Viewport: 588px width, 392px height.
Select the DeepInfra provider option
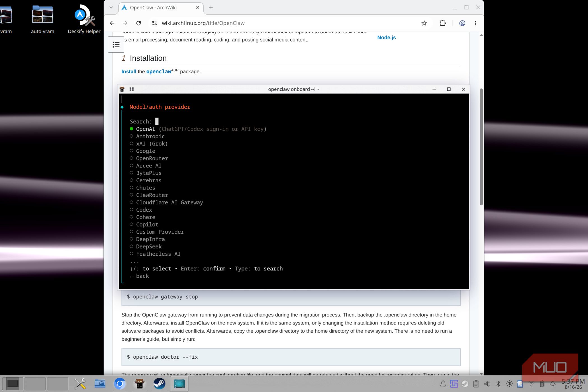[x=147, y=239]
